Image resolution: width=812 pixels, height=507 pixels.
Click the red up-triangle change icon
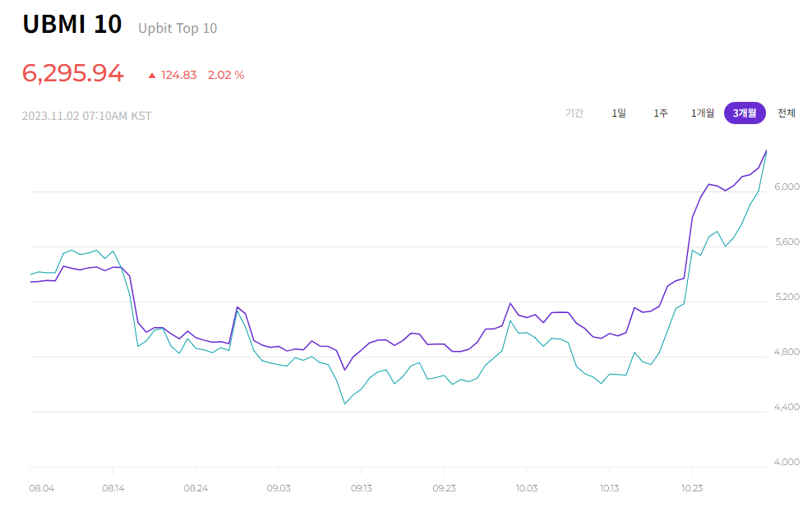(x=152, y=76)
